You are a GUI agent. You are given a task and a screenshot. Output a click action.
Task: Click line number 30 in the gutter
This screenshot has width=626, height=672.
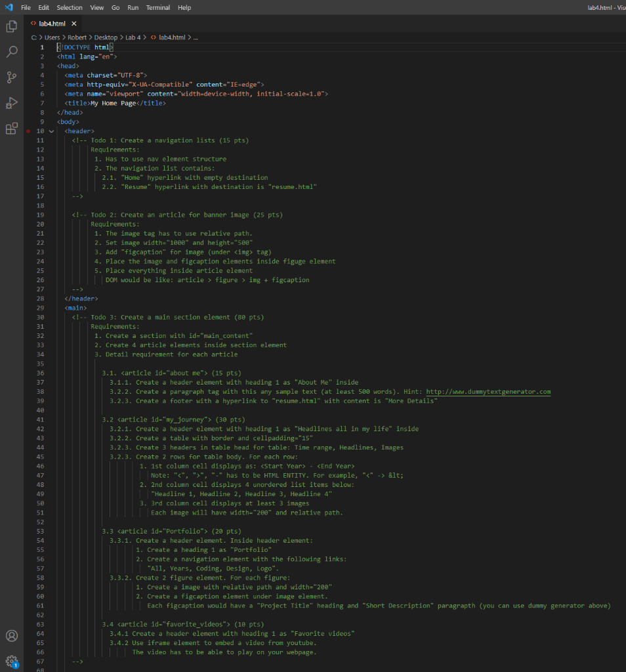click(x=40, y=316)
